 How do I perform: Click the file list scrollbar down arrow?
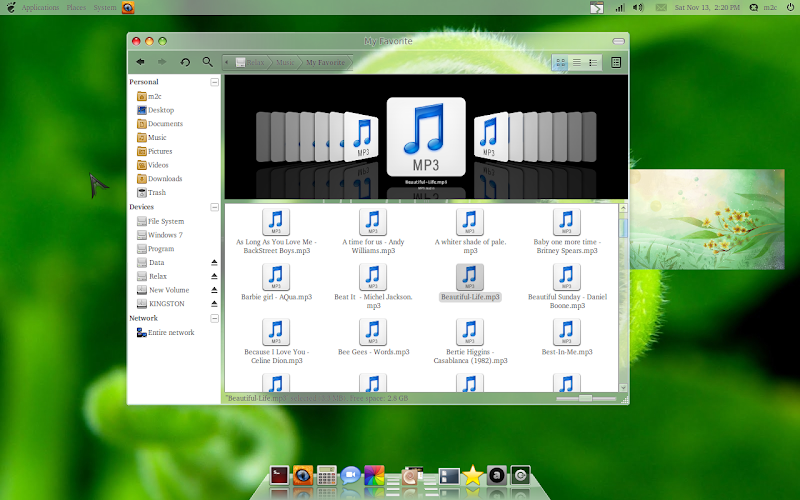click(623, 388)
